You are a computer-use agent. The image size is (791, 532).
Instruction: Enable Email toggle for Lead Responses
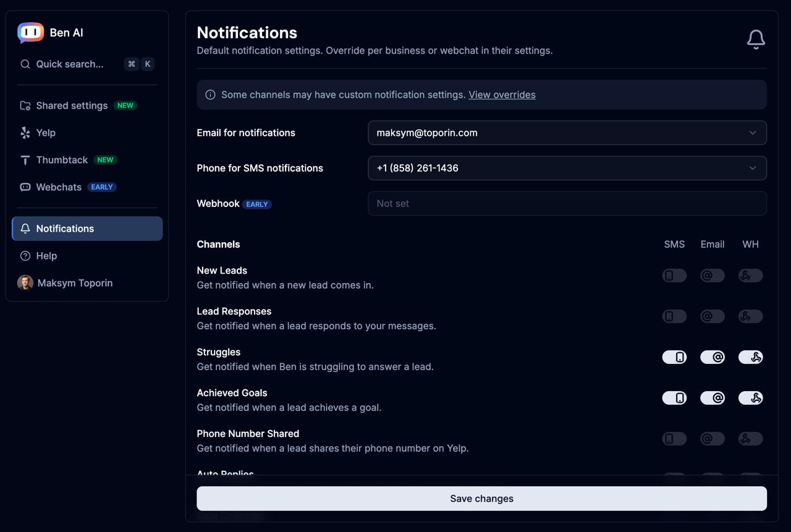click(713, 316)
